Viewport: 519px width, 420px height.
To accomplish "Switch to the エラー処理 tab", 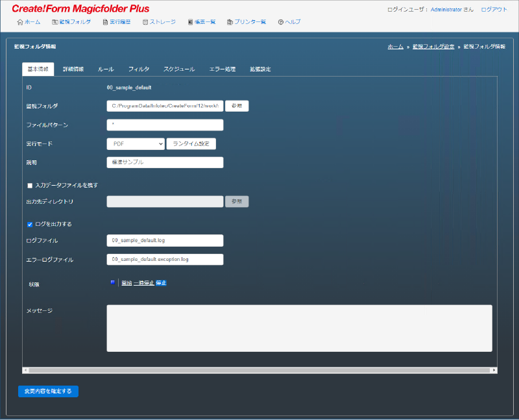I will [223, 69].
